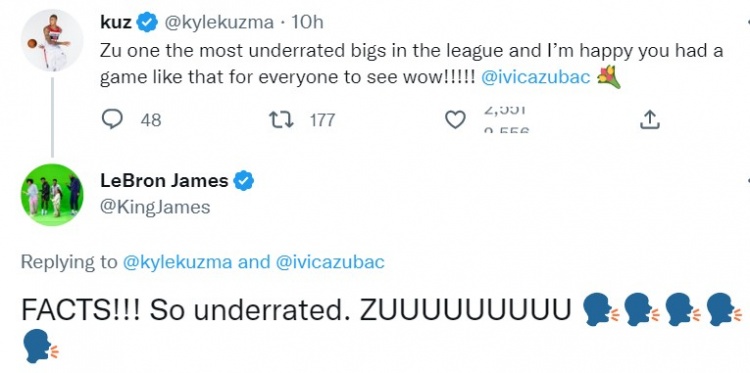The height and width of the screenshot is (373, 750).
Task: Click the likes count next to heart
Action: tap(506, 120)
